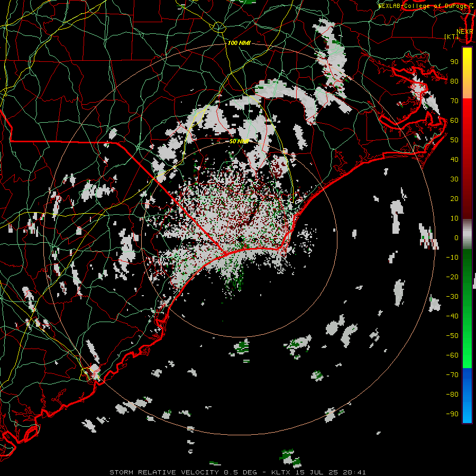Click the -40 value on velocity scale

452,316
